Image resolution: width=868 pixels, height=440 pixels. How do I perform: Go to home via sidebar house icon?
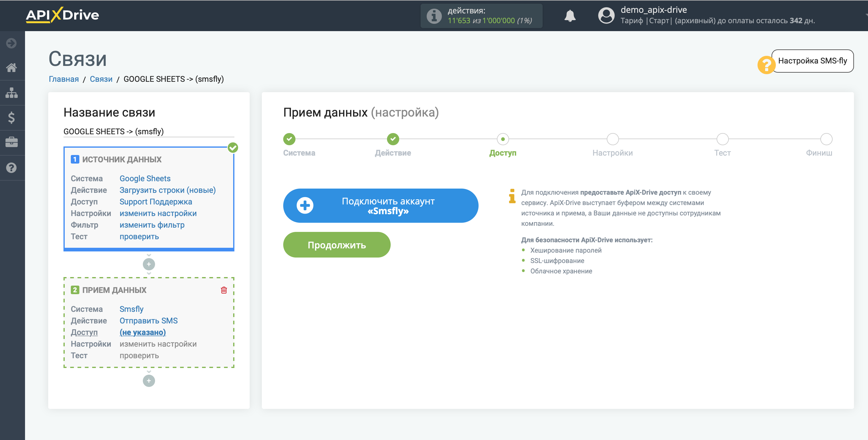pyautogui.click(x=12, y=68)
